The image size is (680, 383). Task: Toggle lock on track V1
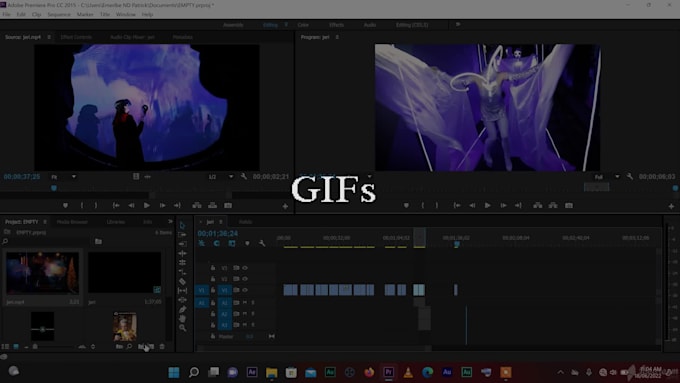pos(213,290)
